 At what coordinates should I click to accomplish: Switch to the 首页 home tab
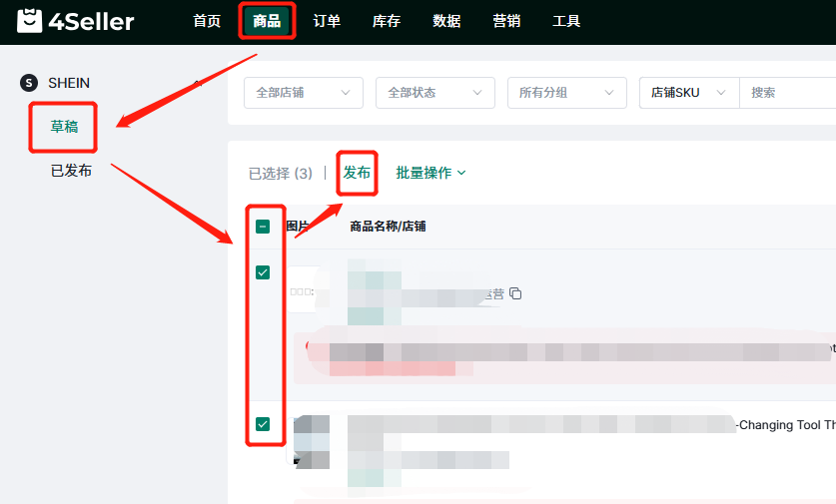pyautogui.click(x=207, y=21)
